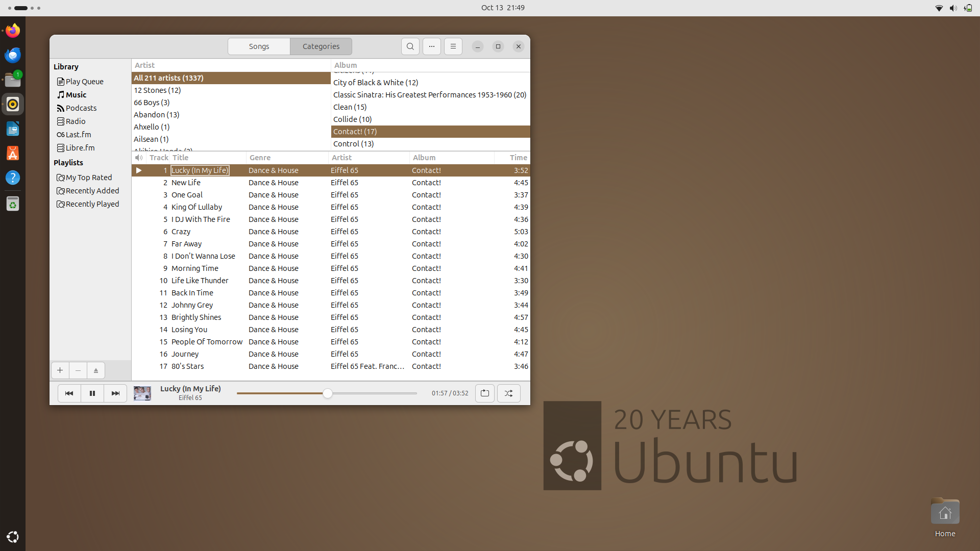
Task: Sort by Genre column header
Action: 287,158
